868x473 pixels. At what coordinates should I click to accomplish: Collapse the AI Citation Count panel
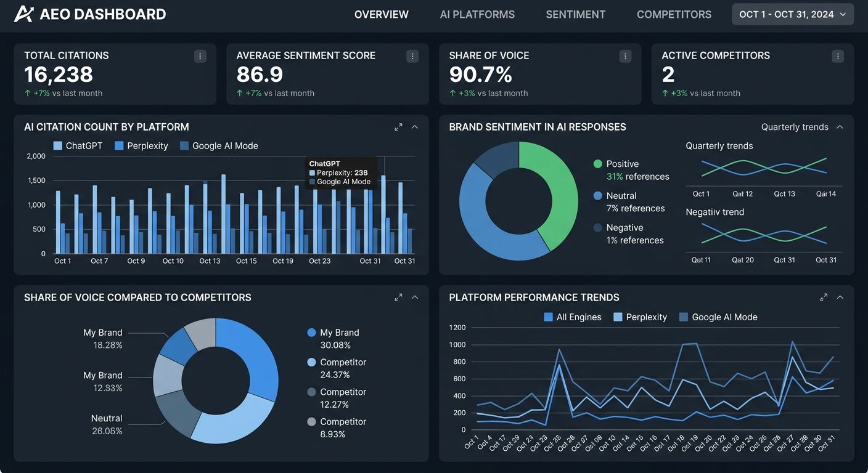point(415,127)
